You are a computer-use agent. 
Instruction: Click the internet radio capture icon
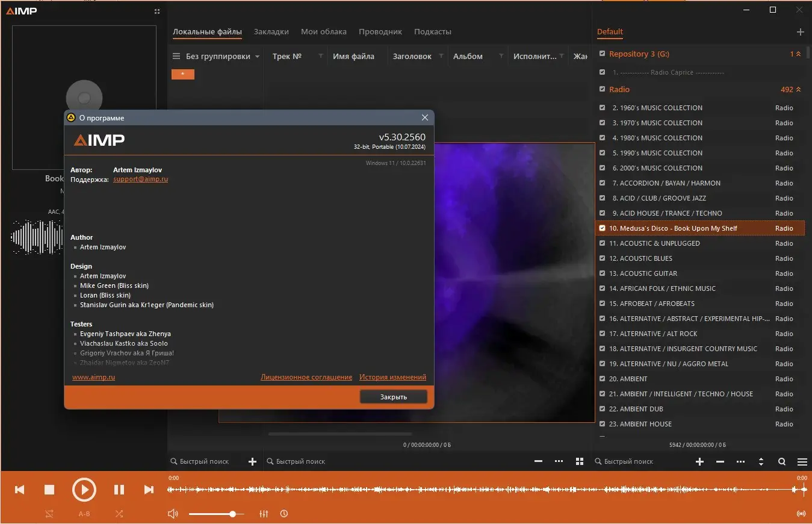pos(801,514)
